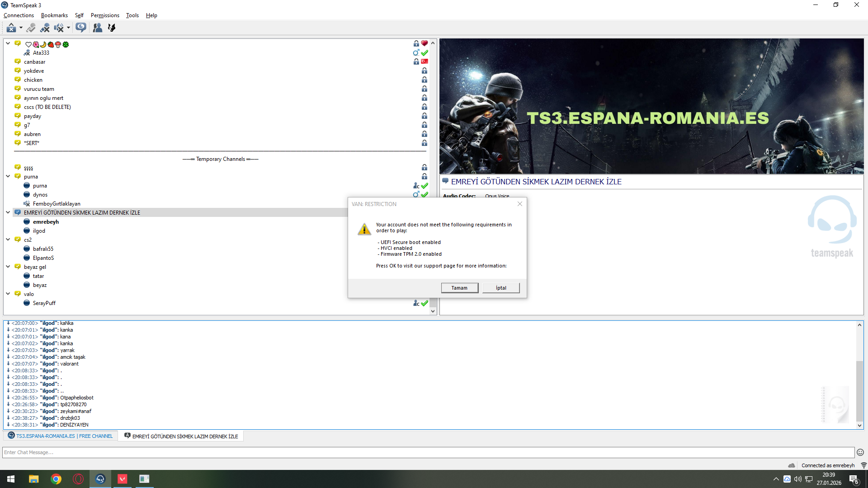Click the lock icon on yokdeve row
The width and height of the screenshot is (868, 488).
[425, 70]
